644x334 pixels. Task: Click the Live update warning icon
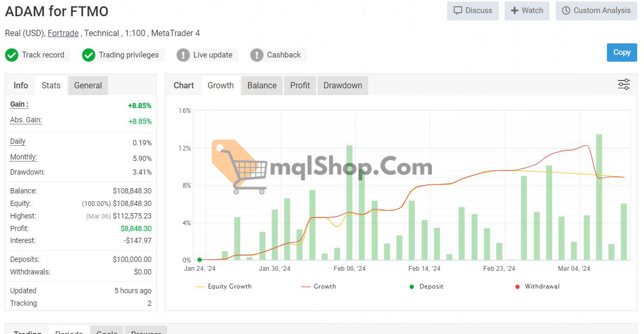pyautogui.click(x=183, y=55)
